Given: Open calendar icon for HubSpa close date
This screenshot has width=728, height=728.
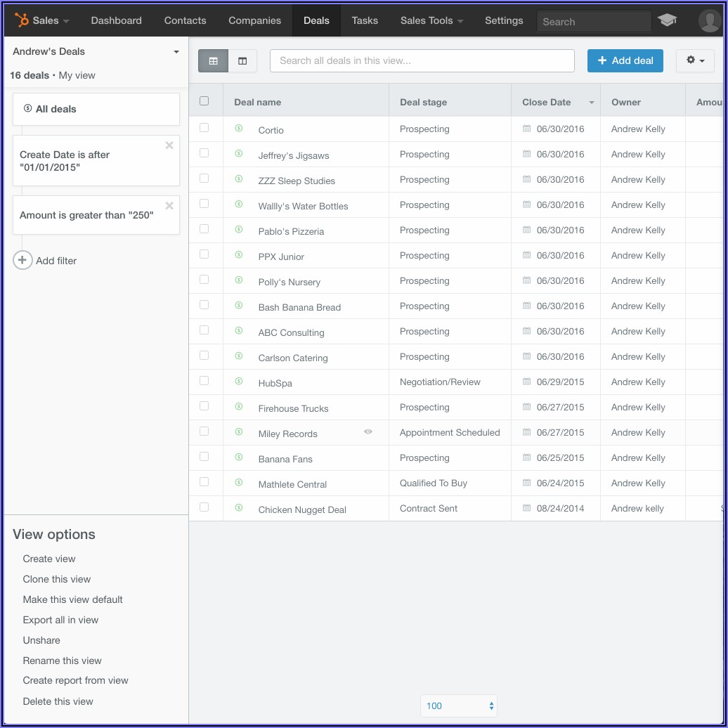Looking at the screenshot, I should coord(526,382).
